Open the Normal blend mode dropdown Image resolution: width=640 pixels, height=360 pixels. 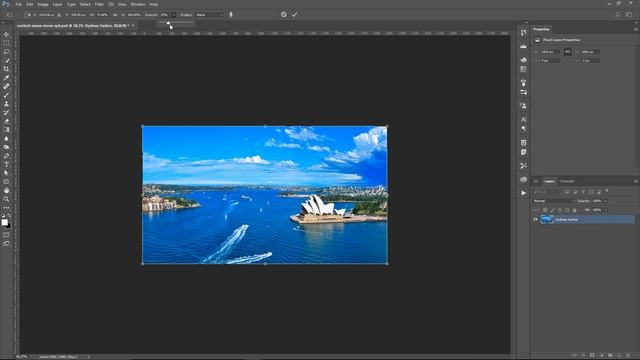[x=553, y=201]
